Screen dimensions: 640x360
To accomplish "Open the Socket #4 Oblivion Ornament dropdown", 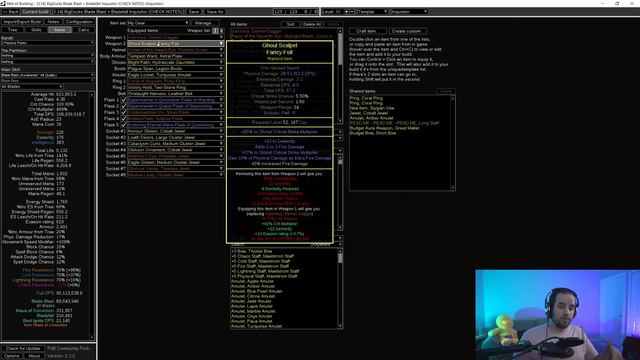I will click(176, 150).
